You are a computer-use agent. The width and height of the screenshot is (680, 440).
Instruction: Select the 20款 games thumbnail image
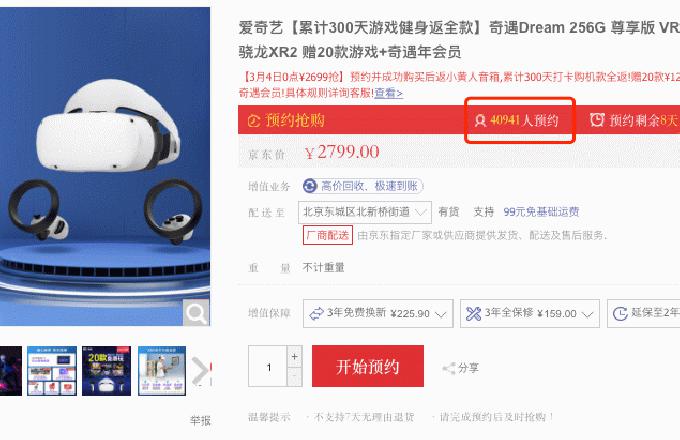pos(106,371)
